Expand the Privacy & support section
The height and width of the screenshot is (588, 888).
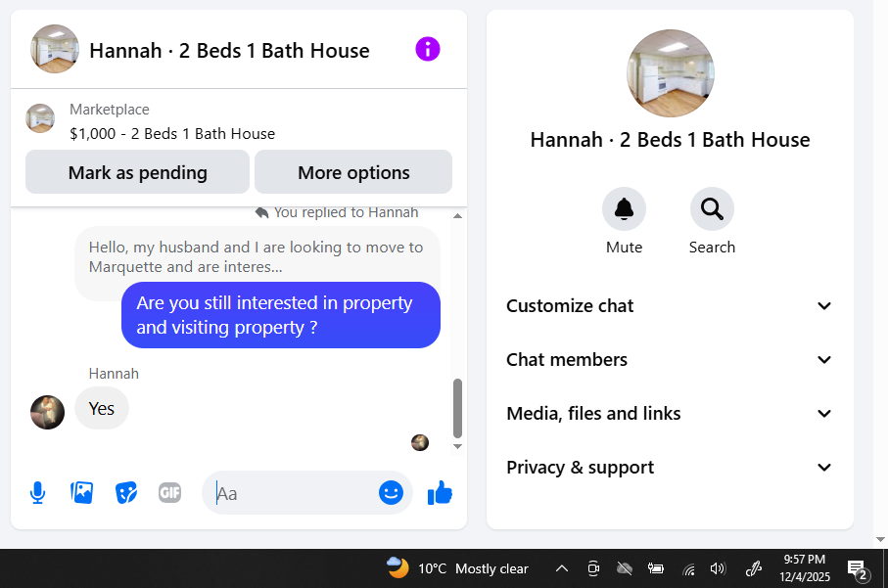(x=670, y=468)
